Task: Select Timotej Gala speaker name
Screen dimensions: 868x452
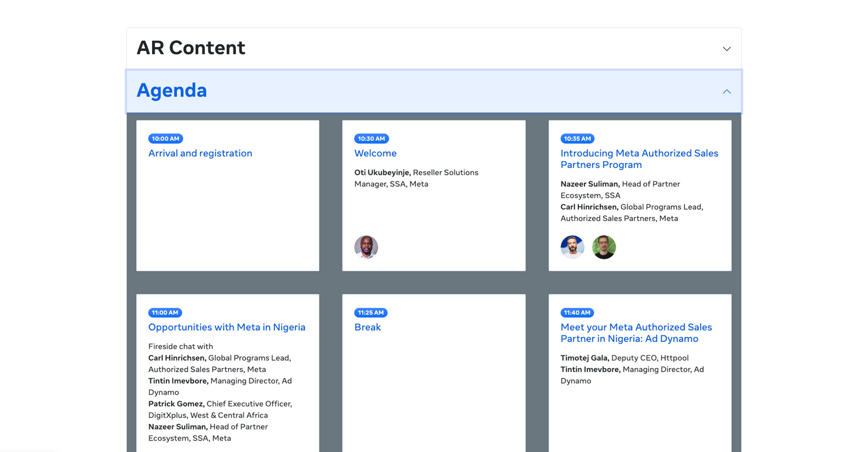Action: 585,358
